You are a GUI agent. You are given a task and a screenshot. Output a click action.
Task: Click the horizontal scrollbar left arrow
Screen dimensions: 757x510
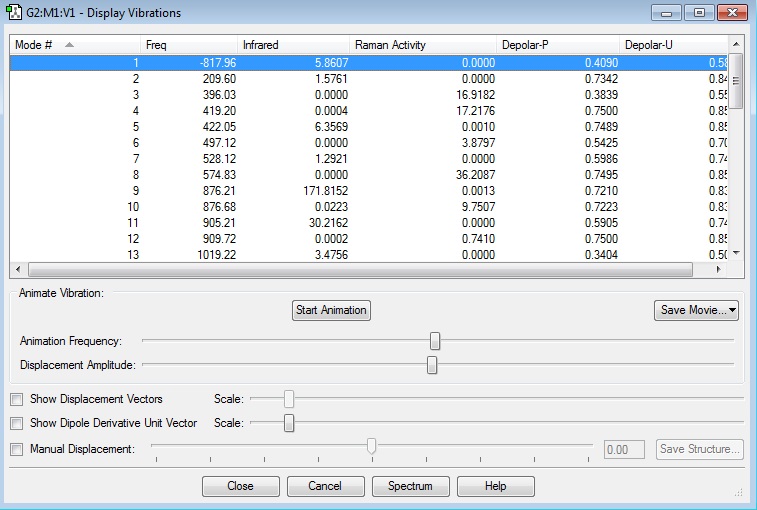(18, 269)
